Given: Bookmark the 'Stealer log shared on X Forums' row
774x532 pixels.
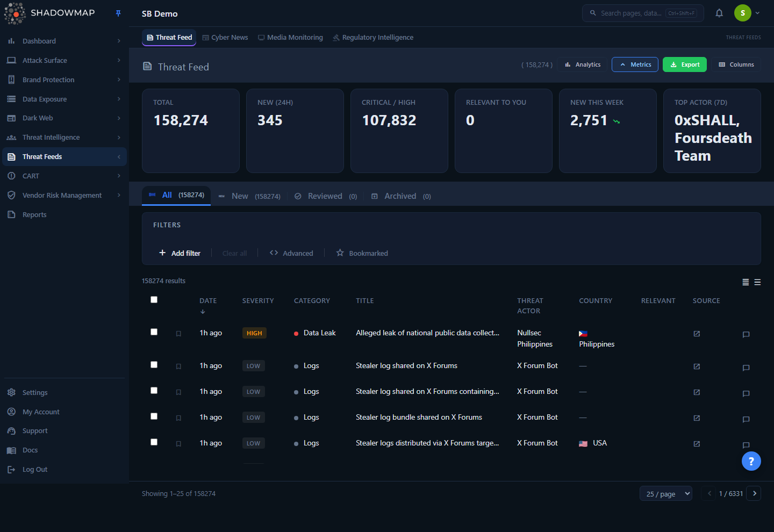Looking at the screenshot, I should [x=178, y=366].
